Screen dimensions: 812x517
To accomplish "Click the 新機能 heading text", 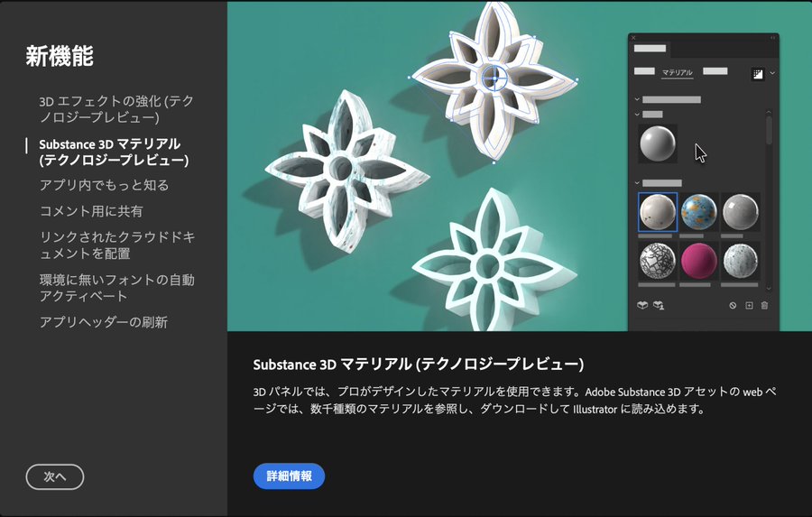I will coord(60,56).
